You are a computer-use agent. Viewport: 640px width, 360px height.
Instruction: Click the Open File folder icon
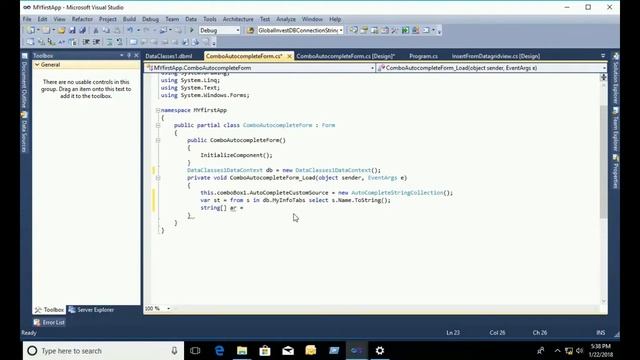coord(61,30)
